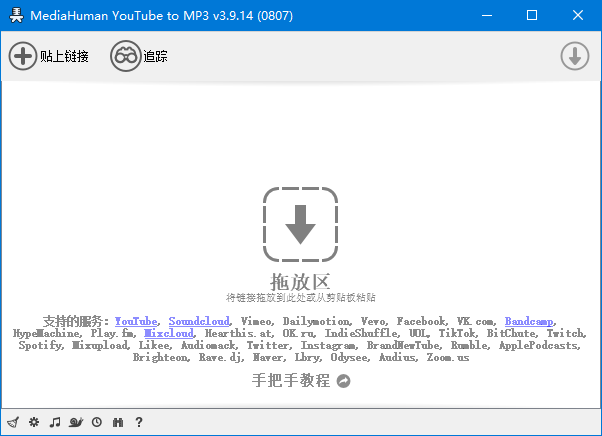Click the 'Twitch' service name
The width and height of the screenshot is (602, 436).
565,333
